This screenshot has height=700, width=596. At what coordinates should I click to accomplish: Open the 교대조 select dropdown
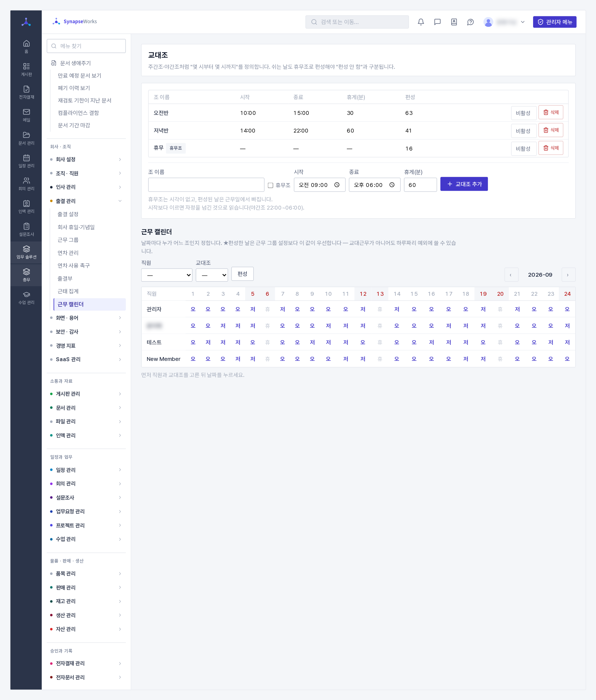coord(212,275)
